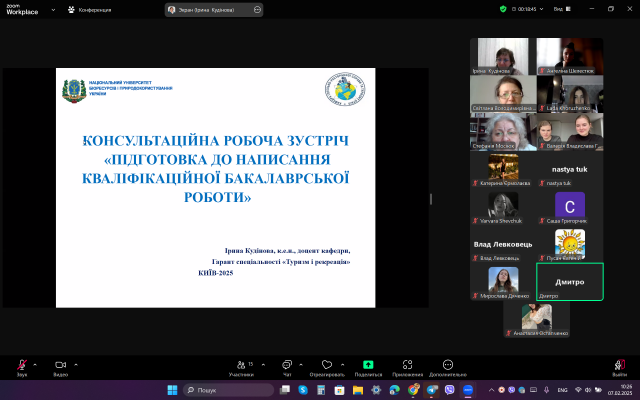This screenshot has height=400, width=640.
Task: Open the Участники participants panel
Action: (240, 365)
